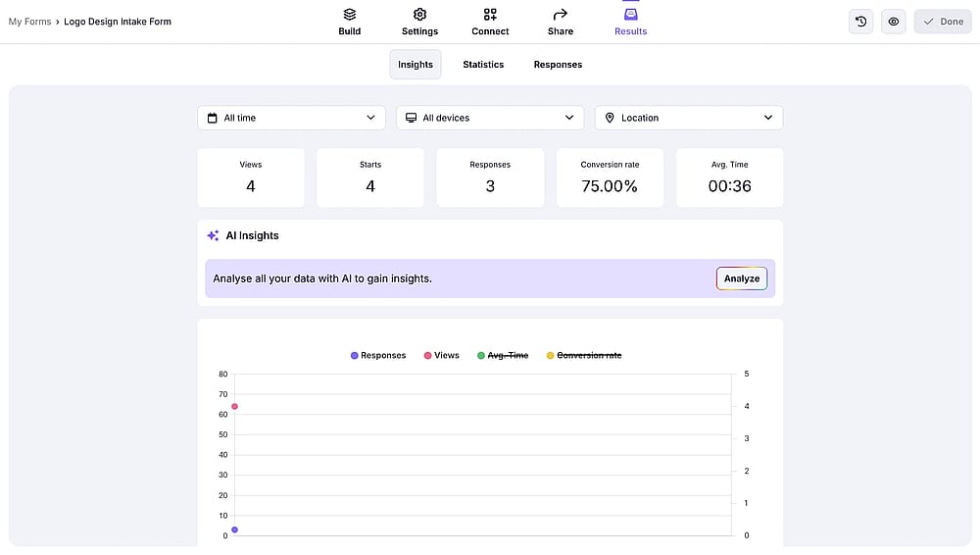This screenshot has width=980, height=555.
Task: Open the Connect integrations icon
Action: point(490,14)
